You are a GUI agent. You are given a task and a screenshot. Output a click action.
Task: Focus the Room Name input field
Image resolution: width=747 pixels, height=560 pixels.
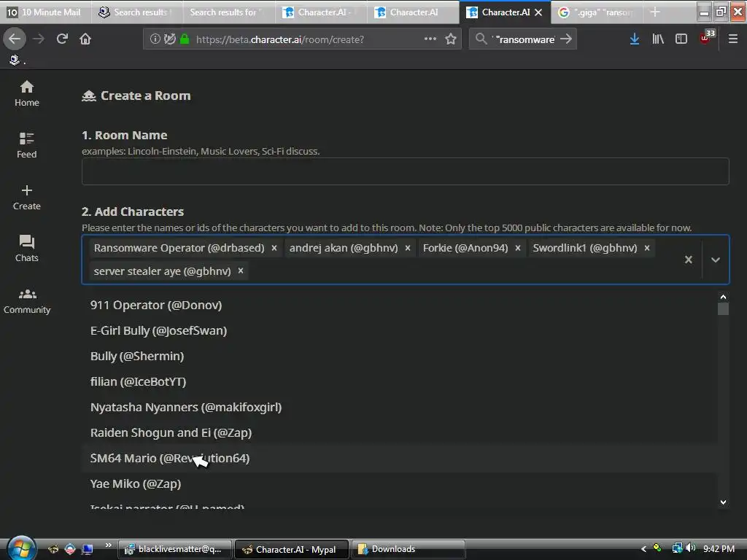406,171
